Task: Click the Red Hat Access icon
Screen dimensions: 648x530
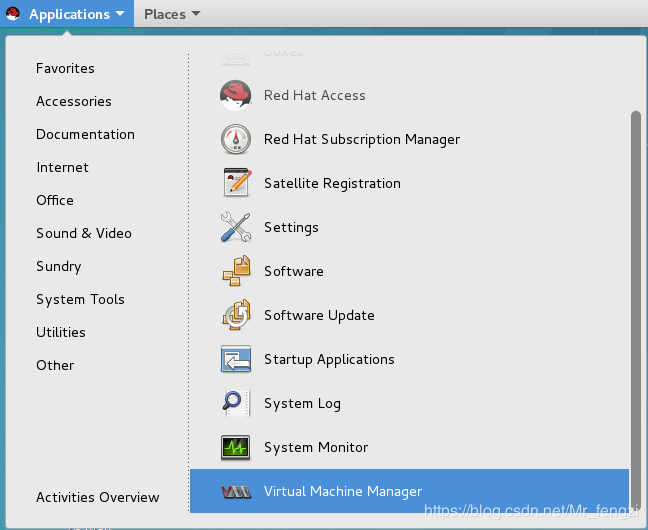Action: coord(236,95)
